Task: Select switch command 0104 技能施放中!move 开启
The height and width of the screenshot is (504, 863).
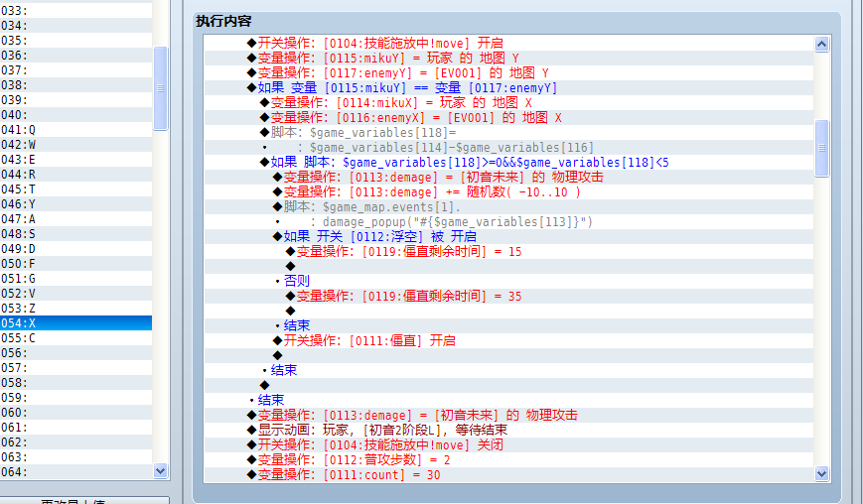Action: coord(508,43)
